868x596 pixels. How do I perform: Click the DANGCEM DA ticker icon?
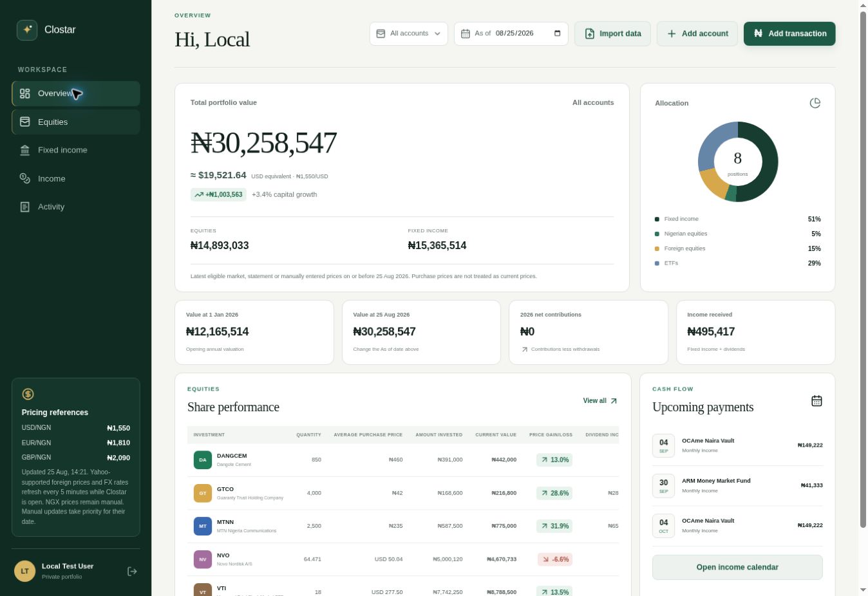pyautogui.click(x=203, y=460)
